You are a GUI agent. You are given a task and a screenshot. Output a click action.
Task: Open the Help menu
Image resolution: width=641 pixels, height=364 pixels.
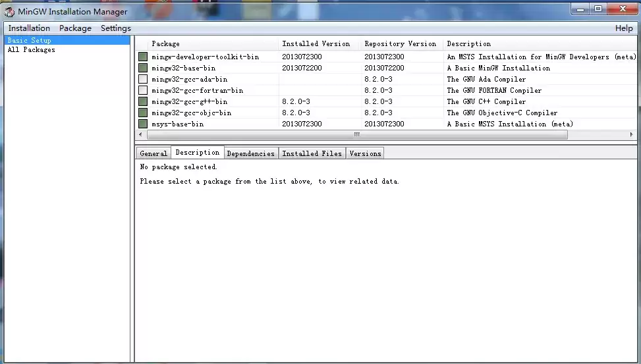coord(624,28)
